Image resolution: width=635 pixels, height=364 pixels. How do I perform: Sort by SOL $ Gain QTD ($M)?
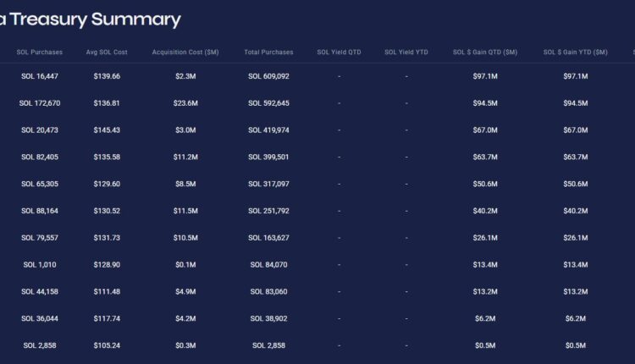pos(485,52)
